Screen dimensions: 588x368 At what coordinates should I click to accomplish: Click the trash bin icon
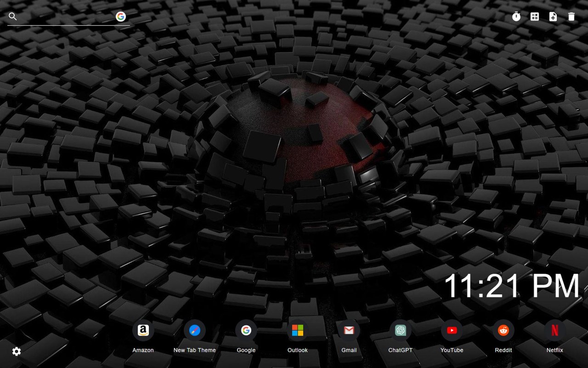click(571, 17)
